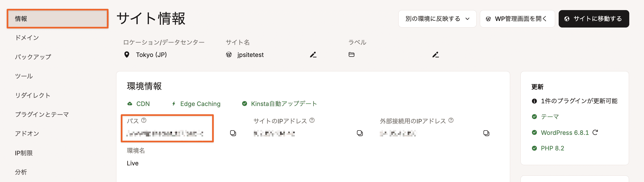Edit the label using its pencil icon
This screenshot has width=644, height=182.
click(x=435, y=54)
